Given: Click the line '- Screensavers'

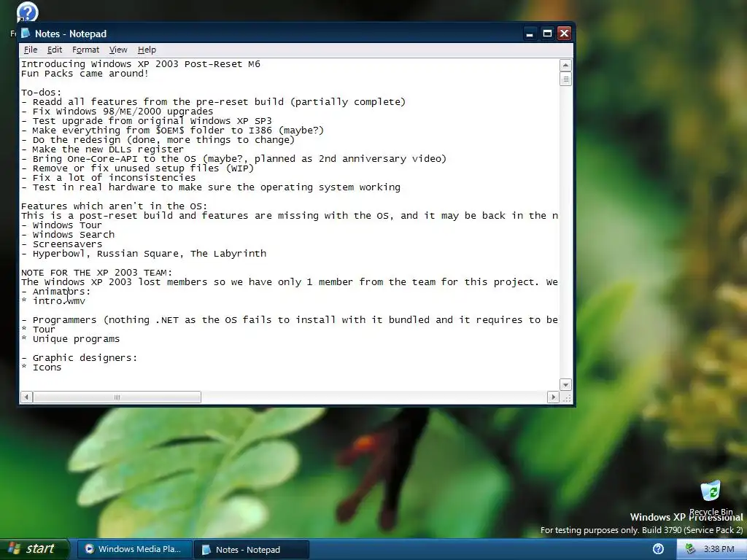Looking at the screenshot, I should pyautogui.click(x=61, y=244).
